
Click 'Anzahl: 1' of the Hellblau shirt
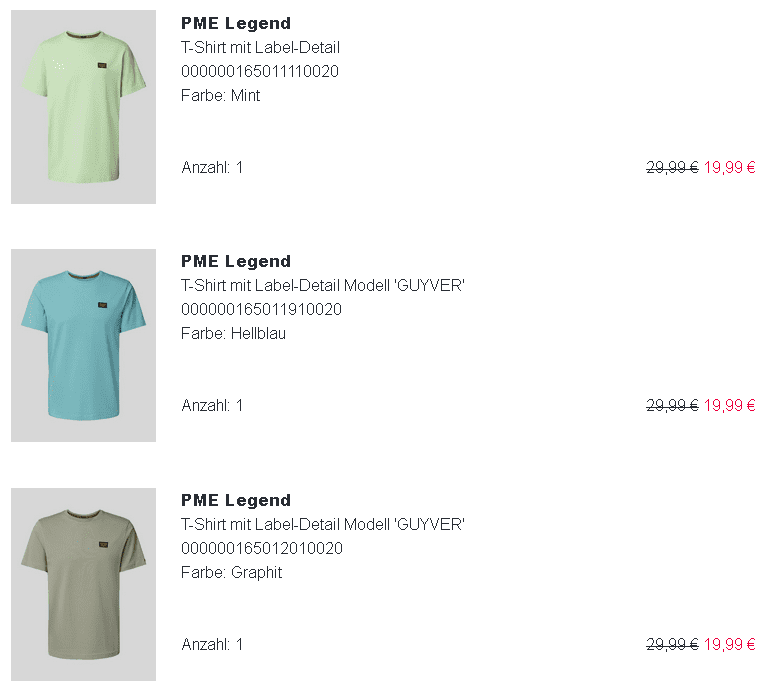(x=212, y=405)
